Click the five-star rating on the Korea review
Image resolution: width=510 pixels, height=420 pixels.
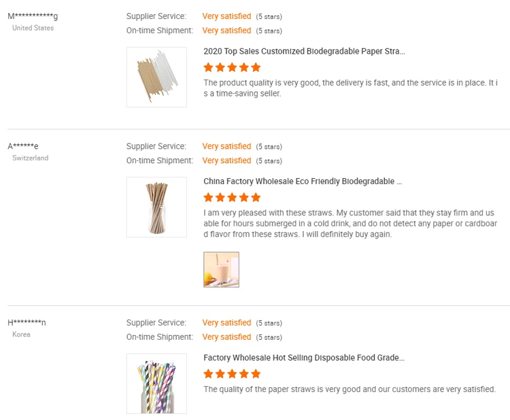click(232, 374)
